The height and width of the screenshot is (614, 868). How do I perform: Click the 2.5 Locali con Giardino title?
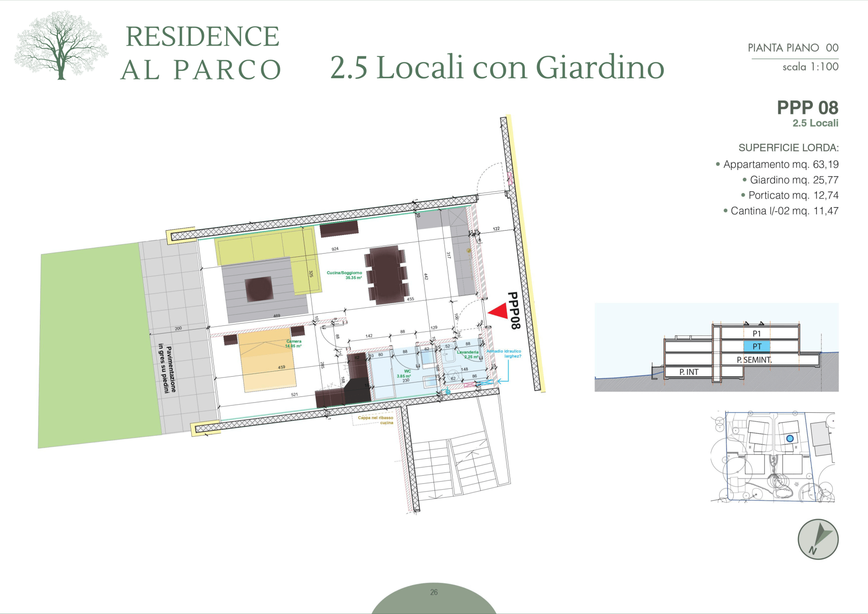click(497, 67)
